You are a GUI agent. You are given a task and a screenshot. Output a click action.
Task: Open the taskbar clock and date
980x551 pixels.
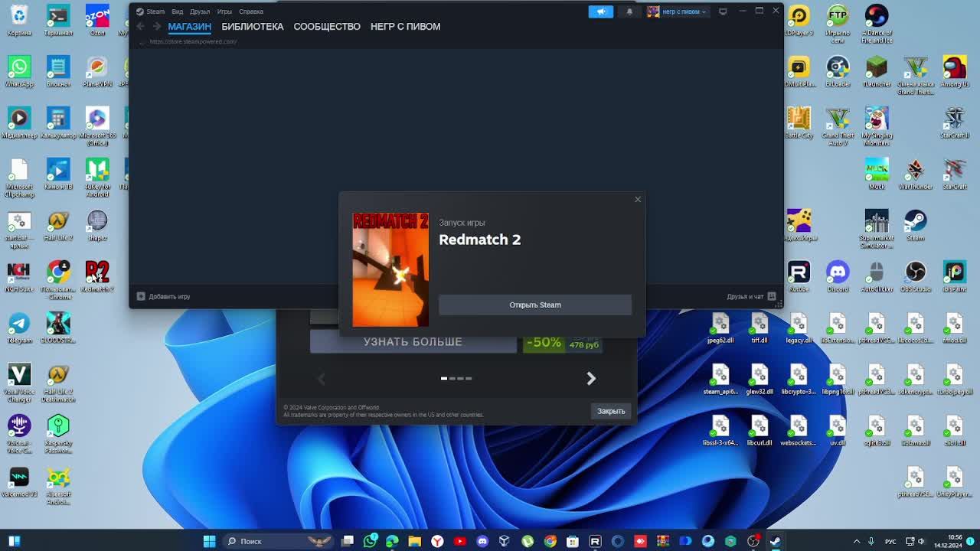click(948, 541)
